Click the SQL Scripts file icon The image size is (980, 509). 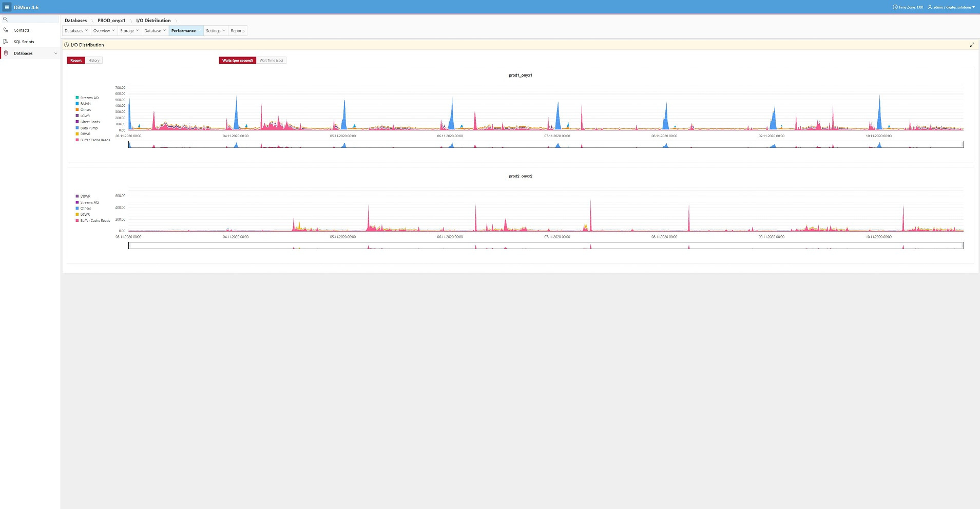[x=6, y=42]
